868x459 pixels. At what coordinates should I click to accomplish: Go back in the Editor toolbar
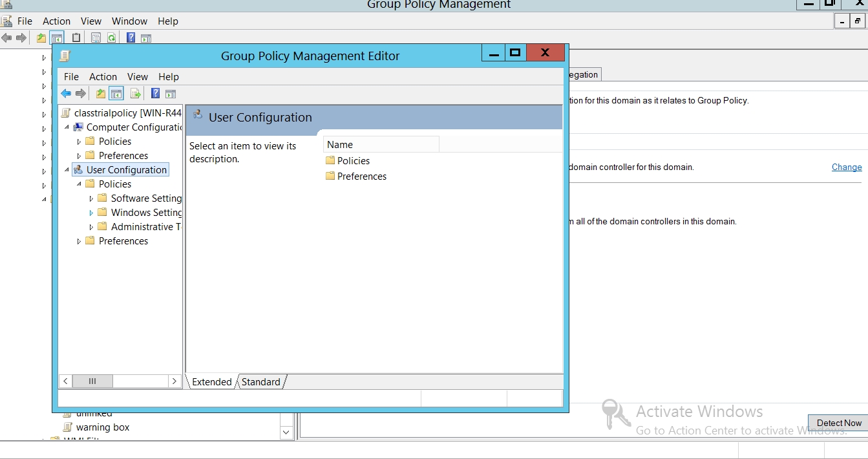(x=66, y=94)
